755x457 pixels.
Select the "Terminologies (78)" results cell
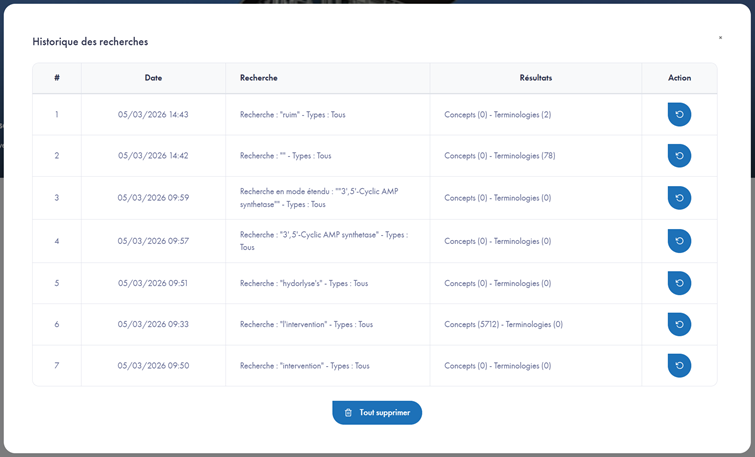[x=498, y=156]
